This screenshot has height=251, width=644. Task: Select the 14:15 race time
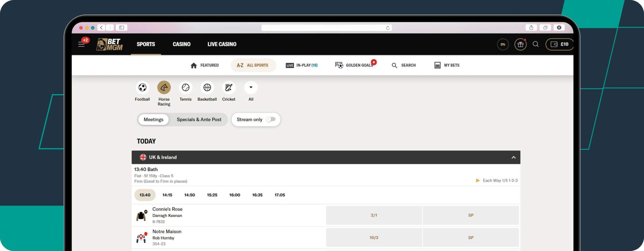(167, 195)
